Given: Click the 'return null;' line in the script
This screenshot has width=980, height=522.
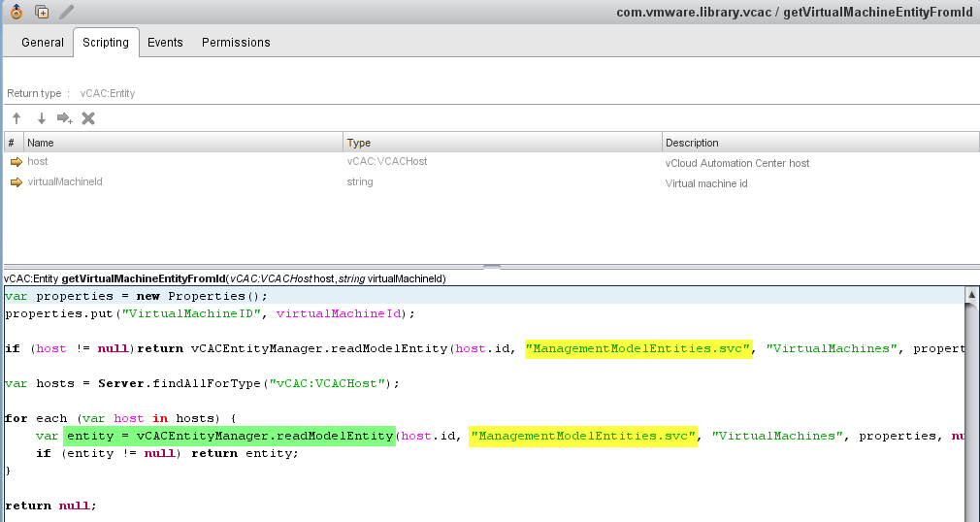Looking at the screenshot, I should click(x=51, y=506).
